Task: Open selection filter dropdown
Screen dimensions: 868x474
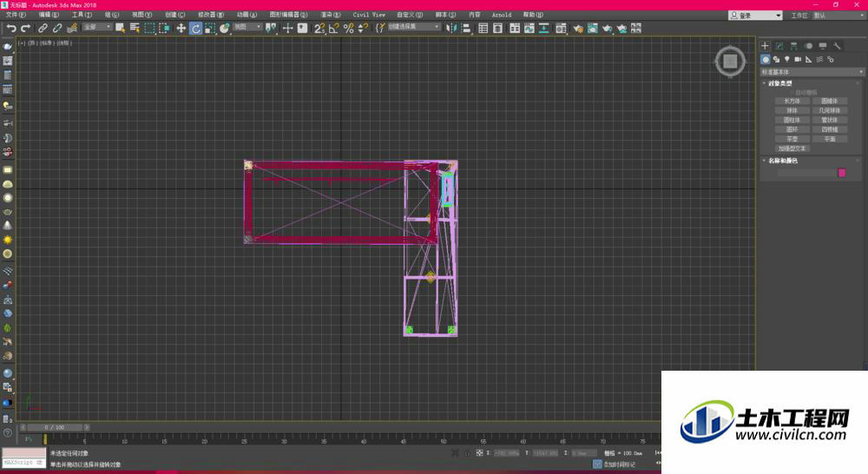Action: (97, 27)
